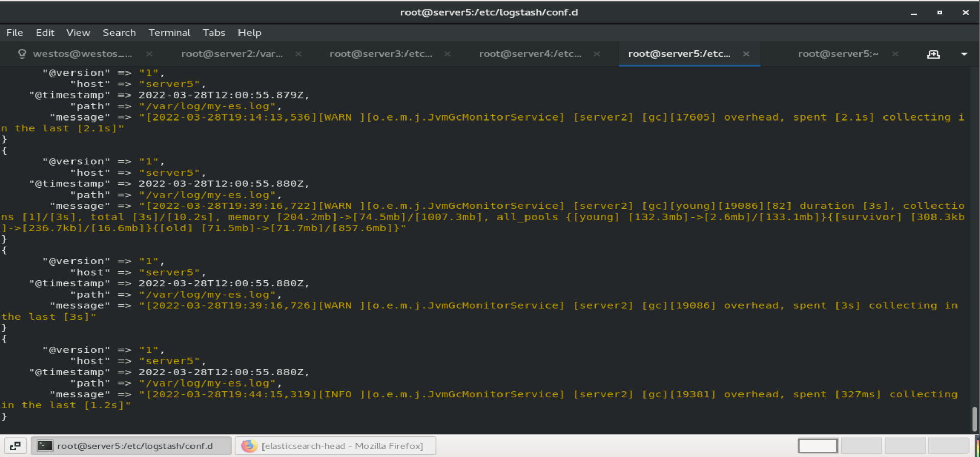The width and height of the screenshot is (980, 457).
Task: Click the show desktop taskbar icon
Action: 15,446
